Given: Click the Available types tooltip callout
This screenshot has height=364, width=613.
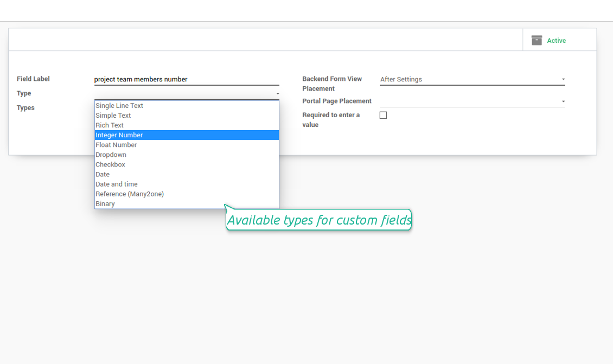Looking at the screenshot, I should tap(319, 220).
